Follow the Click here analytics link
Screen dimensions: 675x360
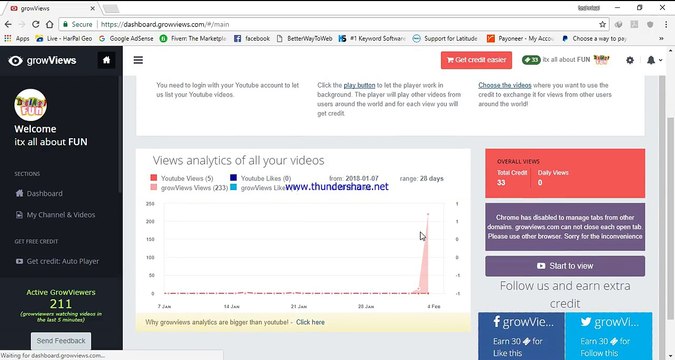click(310, 322)
